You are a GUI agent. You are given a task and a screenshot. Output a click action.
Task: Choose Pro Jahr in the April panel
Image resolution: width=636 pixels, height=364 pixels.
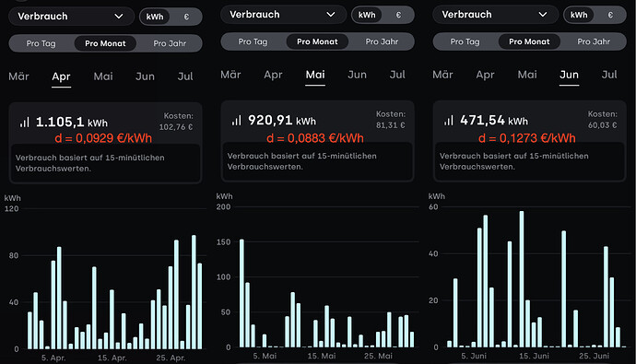click(x=170, y=43)
